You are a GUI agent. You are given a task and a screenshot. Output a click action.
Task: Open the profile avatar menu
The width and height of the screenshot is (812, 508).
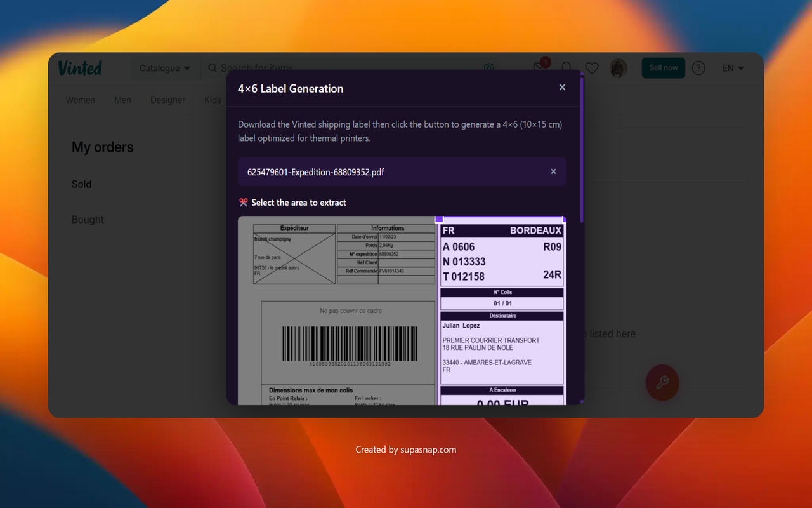click(619, 68)
